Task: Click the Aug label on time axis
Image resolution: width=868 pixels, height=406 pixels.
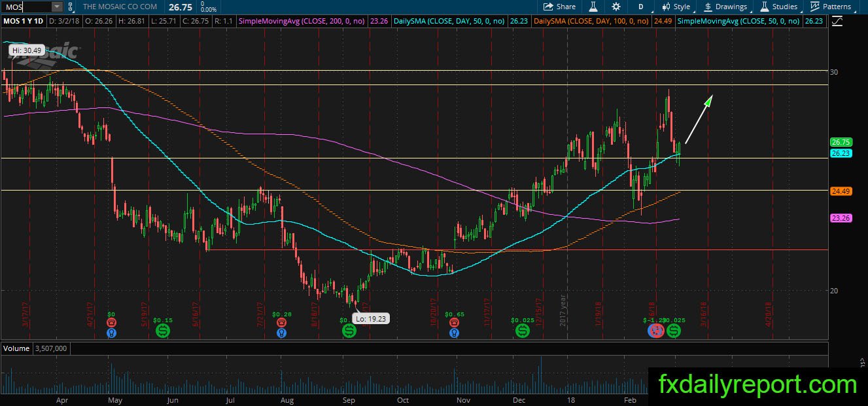Action: pos(287,399)
